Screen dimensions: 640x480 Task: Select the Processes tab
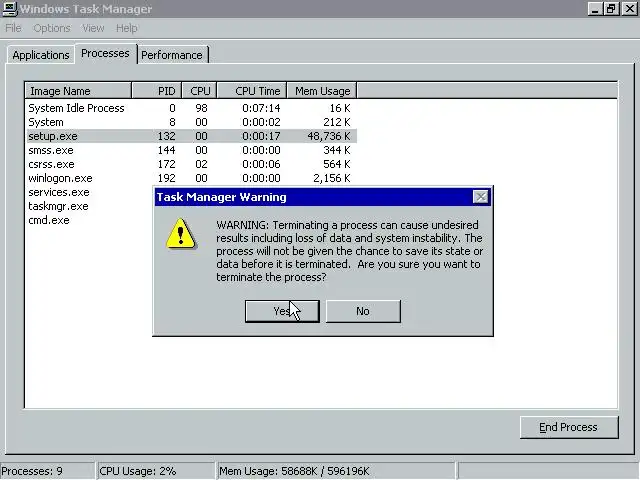pyautogui.click(x=105, y=53)
